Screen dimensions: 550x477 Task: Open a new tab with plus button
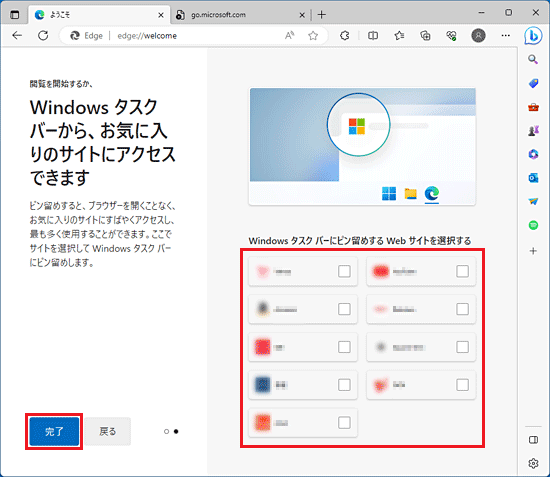(x=322, y=15)
